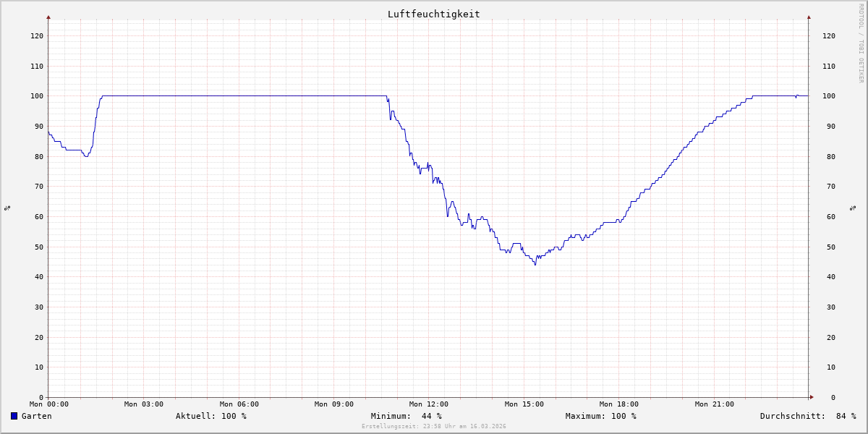Click the left y-axis "120" label
868x434 pixels.
36,35
